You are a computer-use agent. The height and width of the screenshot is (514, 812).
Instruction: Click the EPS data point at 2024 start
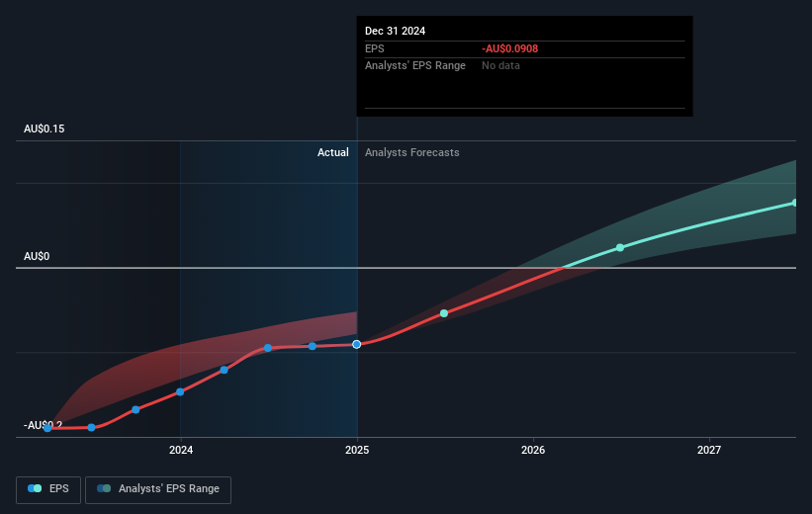point(180,391)
